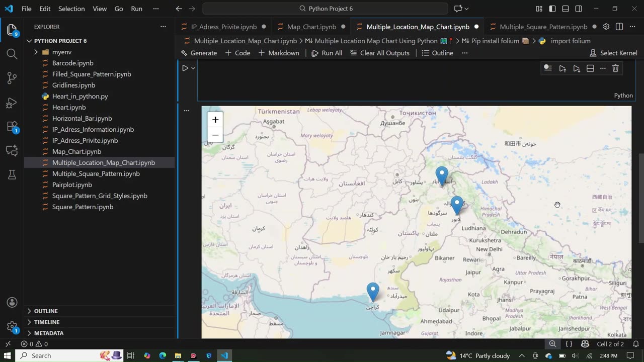Open notebook Outline button
Image resolution: width=644 pixels, height=362 pixels.
[437, 53]
